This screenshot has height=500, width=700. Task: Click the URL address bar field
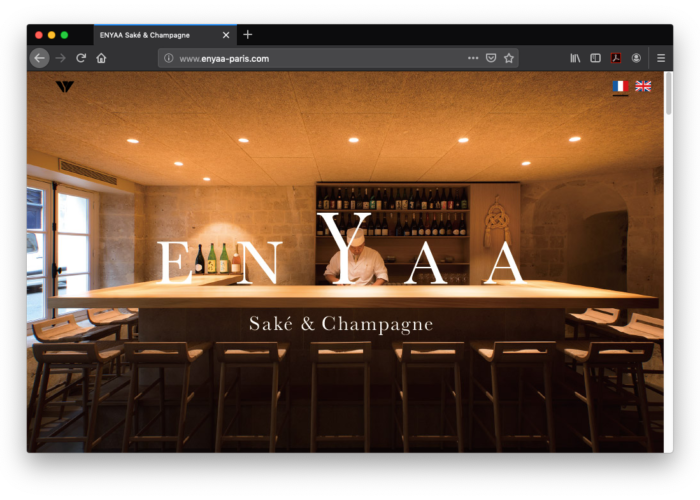320,58
